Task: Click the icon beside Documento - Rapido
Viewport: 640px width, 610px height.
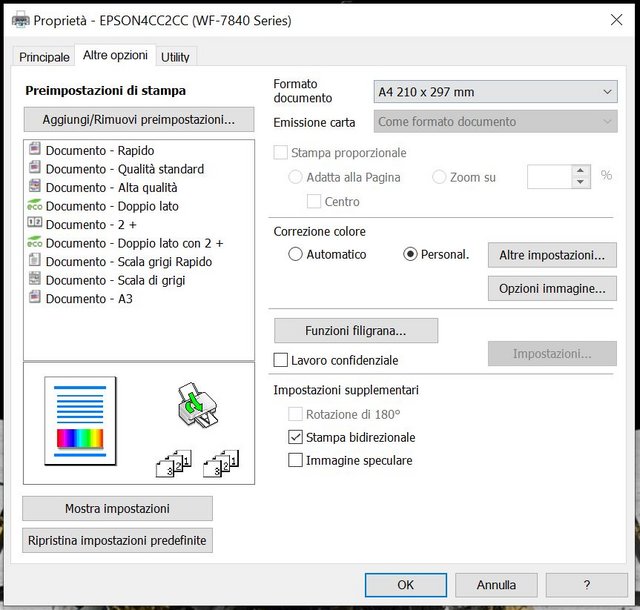Action: [35, 148]
